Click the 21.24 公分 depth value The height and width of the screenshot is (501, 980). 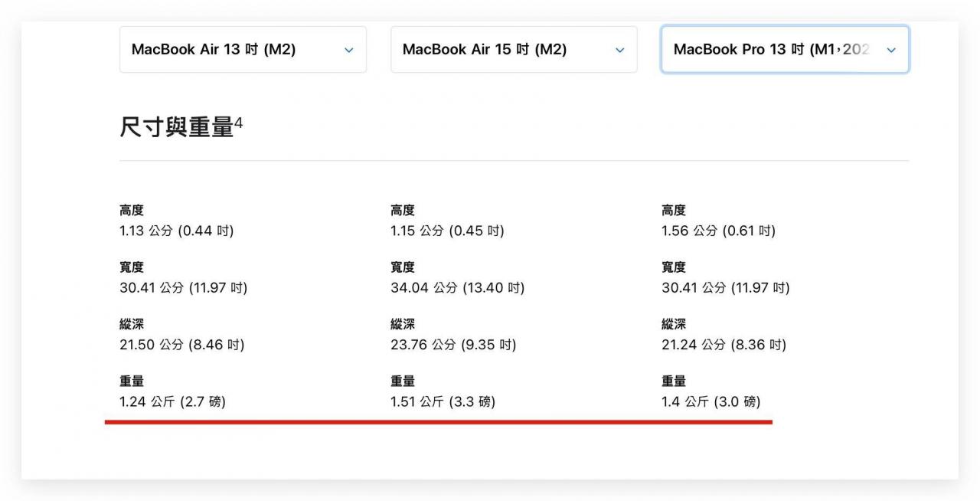(x=724, y=345)
